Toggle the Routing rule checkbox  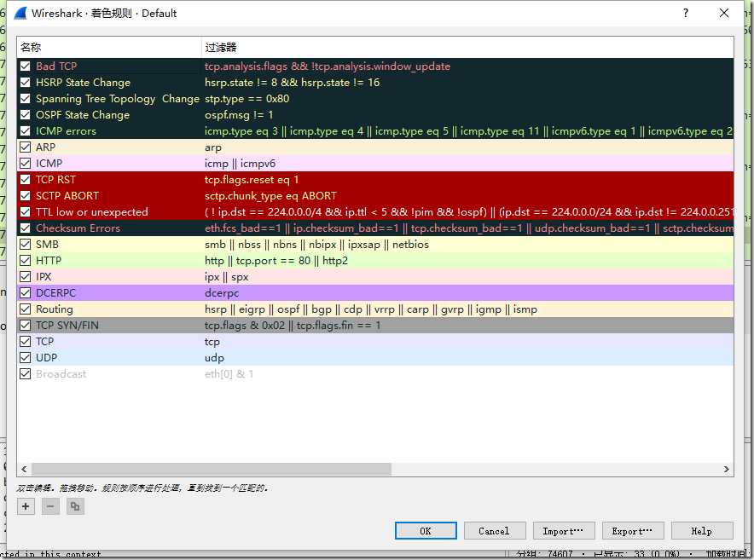click(26, 309)
